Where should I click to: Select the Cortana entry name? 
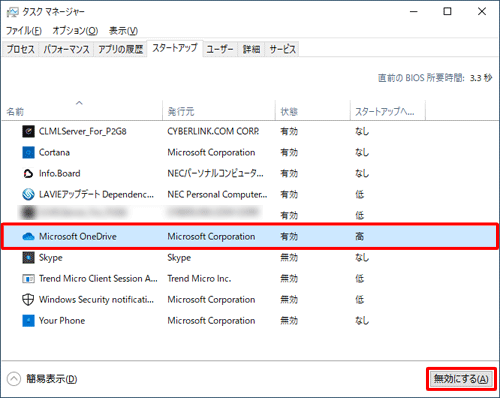(54, 152)
